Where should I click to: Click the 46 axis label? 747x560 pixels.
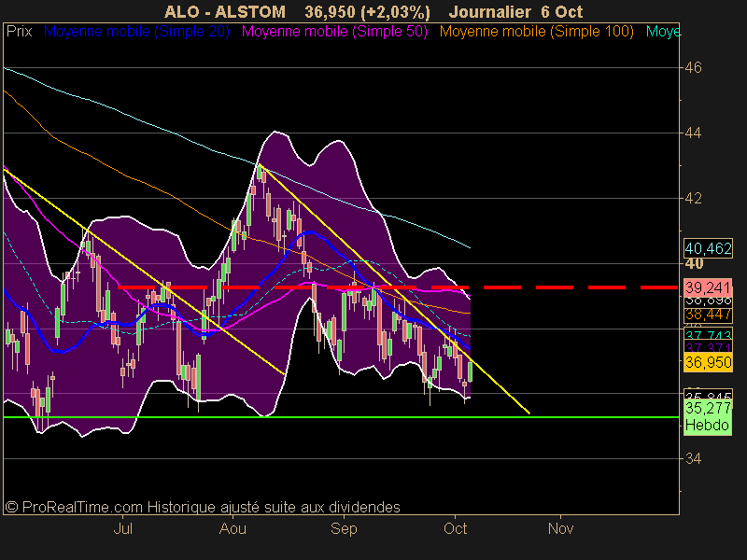pyautogui.click(x=693, y=67)
